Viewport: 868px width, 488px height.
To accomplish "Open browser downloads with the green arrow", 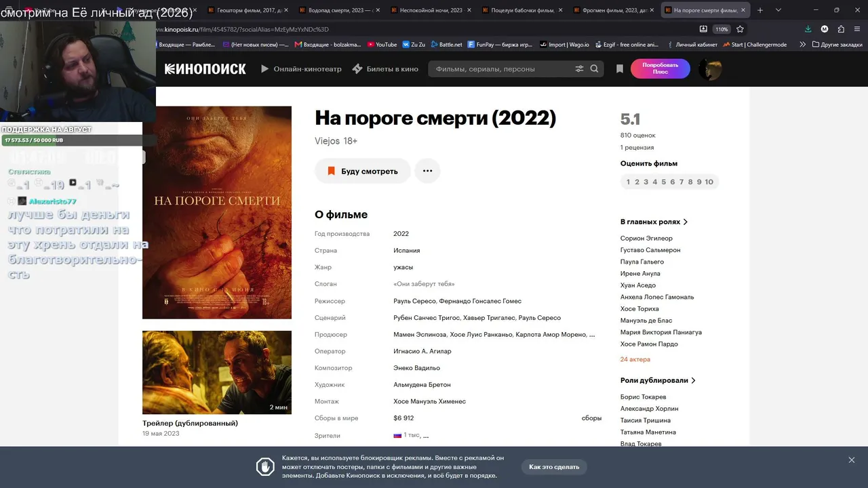I will coord(808,29).
